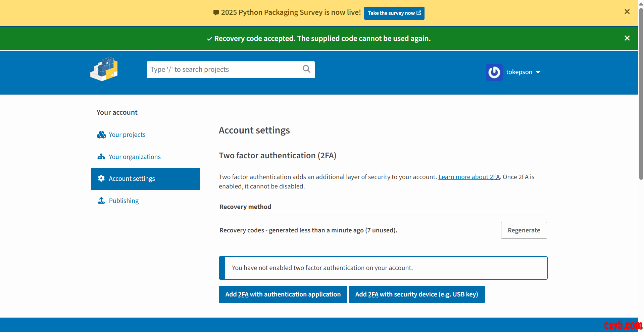The height and width of the screenshot is (332, 644).
Task: Click the cubes icon beside Your projects
Action: (101, 135)
